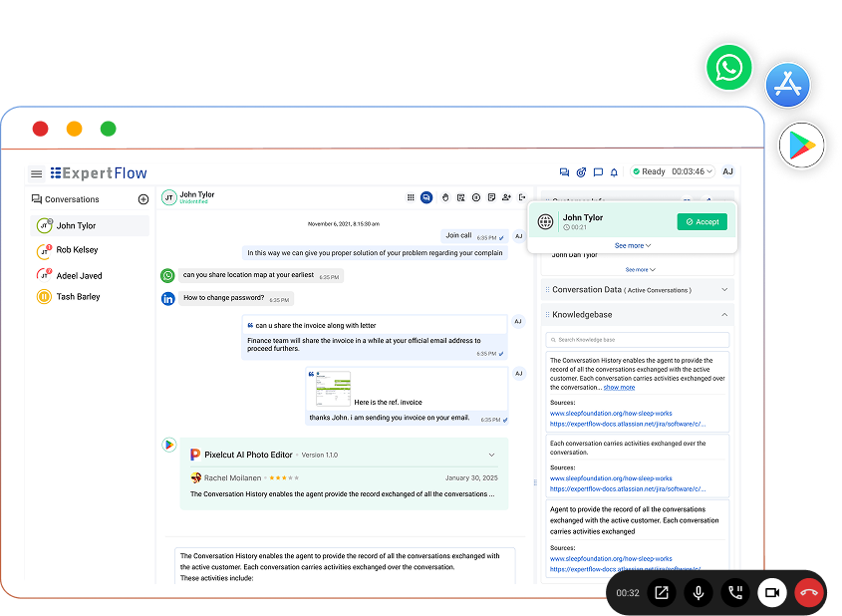Open Tash Barley conversation
Image resolution: width=842 pixels, height=616 pixels.
click(x=78, y=297)
